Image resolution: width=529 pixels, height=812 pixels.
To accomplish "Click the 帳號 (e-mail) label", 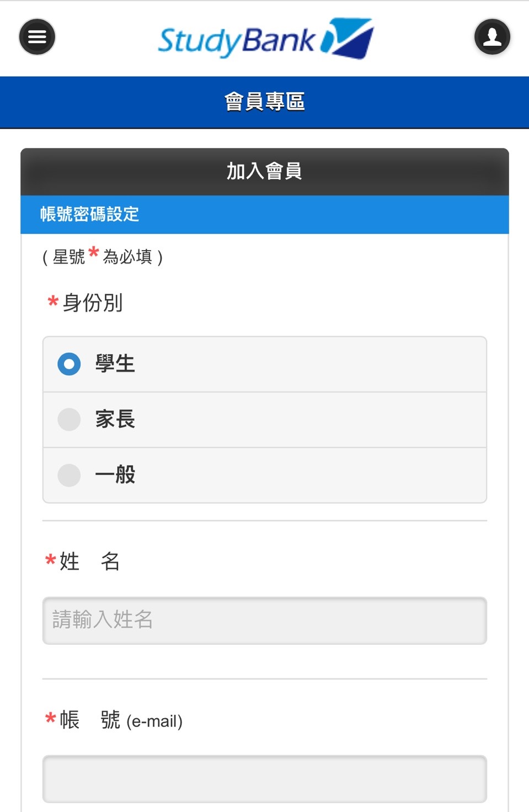I will click(x=121, y=720).
